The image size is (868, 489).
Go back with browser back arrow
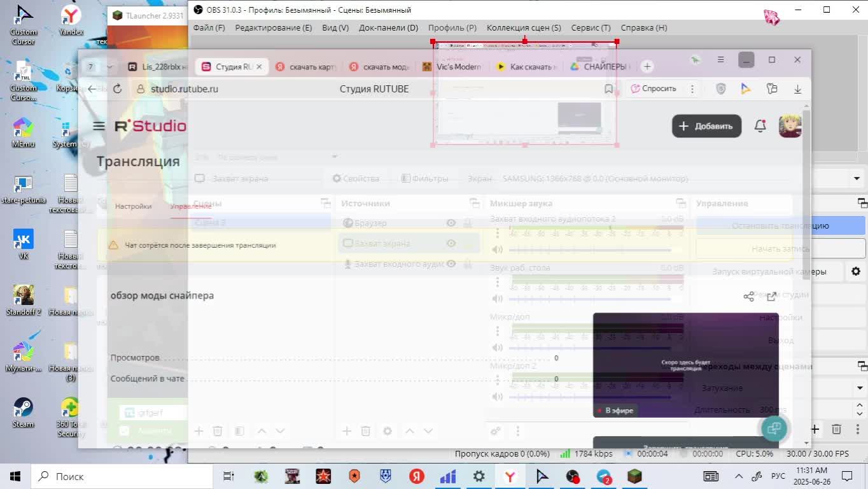[x=92, y=89]
